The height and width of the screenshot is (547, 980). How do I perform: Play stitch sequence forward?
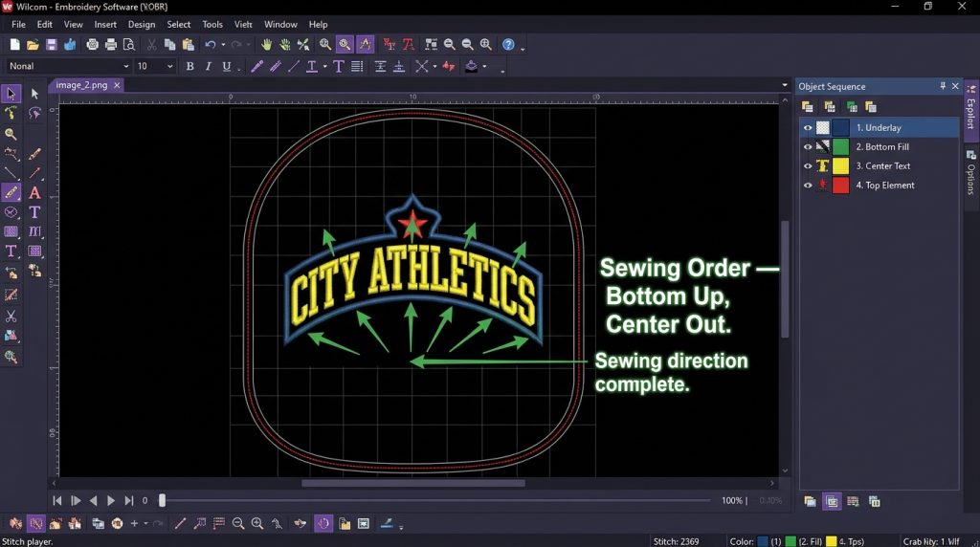click(x=111, y=500)
